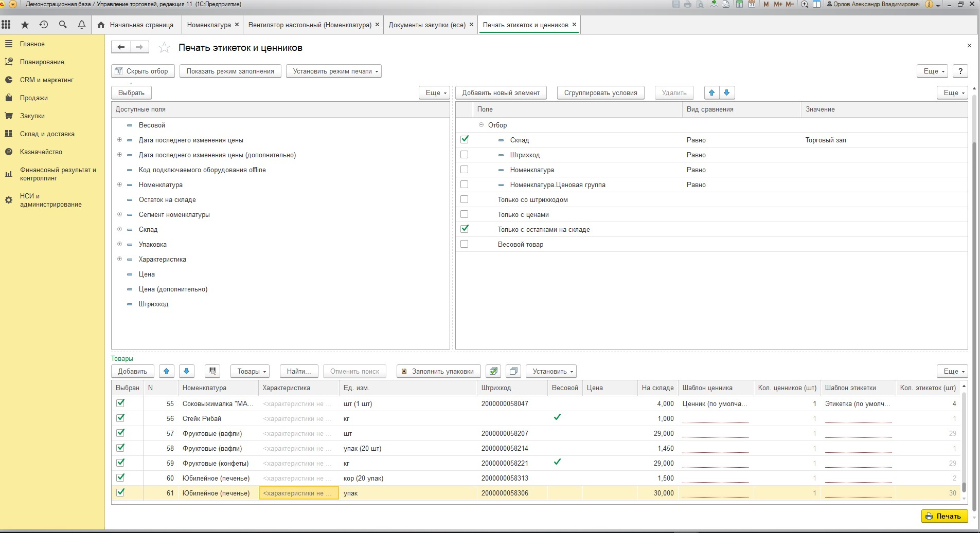Screen dimensions: 980x533
Task: Expand Характеристика in available fields
Action: pyautogui.click(x=119, y=259)
